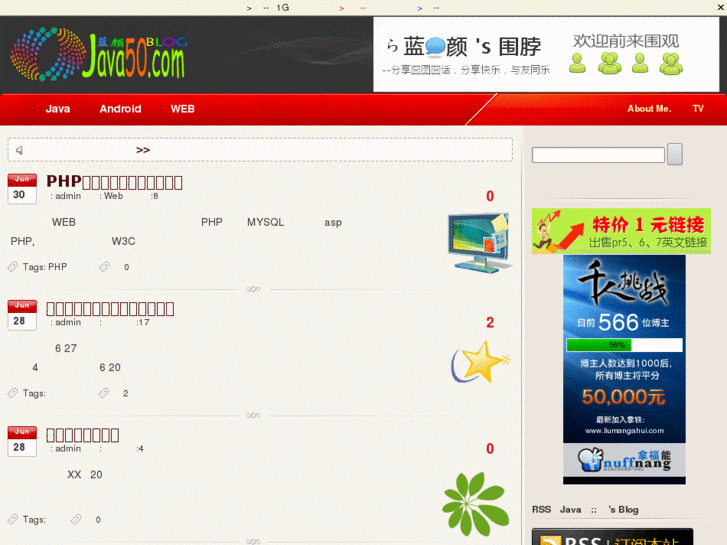Viewport: 727px width, 545px height.
Task: Click the RSS subscribe button at bottom
Action: pyautogui.click(x=612, y=537)
